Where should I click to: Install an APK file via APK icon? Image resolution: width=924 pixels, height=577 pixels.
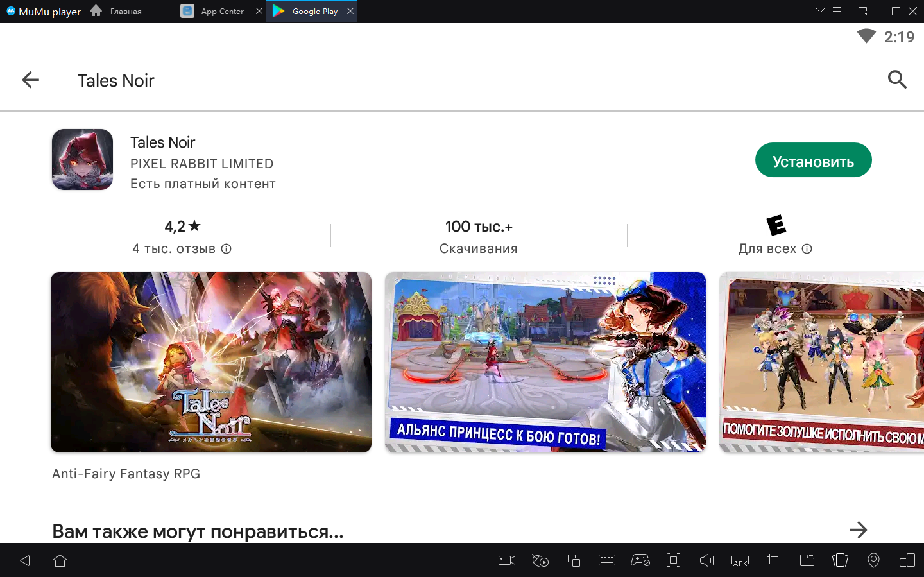[x=740, y=560]
